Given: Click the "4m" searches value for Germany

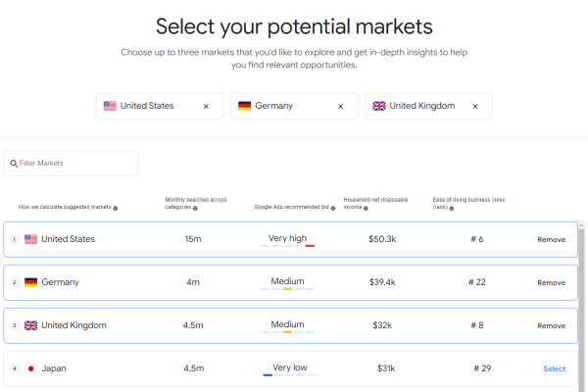Looking at the screenshot, I should (193, 282).
